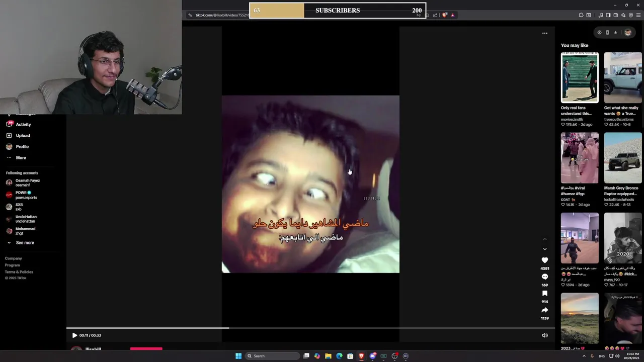Open Brave wallet icon

(616, 15)
